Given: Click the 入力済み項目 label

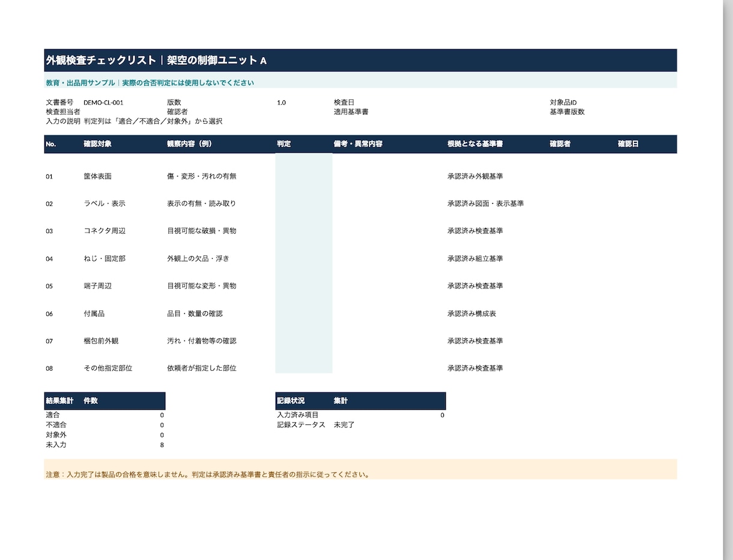Looking at the screenshot, I should tap(298, 415).
